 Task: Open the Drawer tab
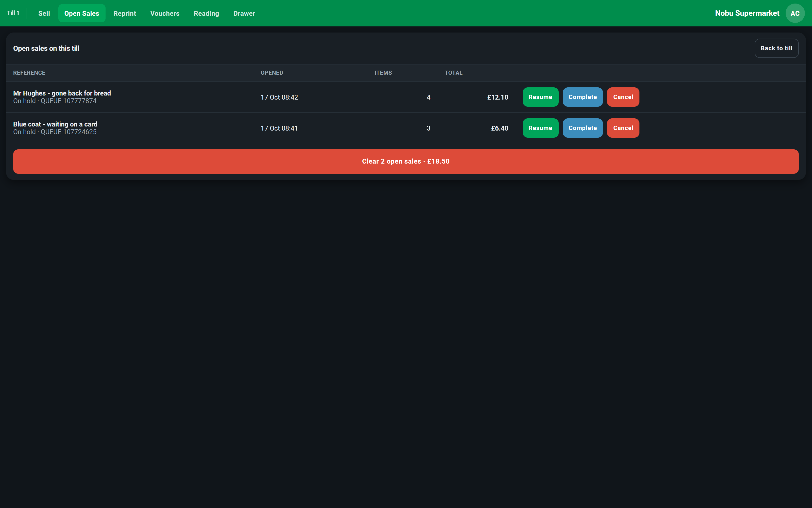pos(244,13)
